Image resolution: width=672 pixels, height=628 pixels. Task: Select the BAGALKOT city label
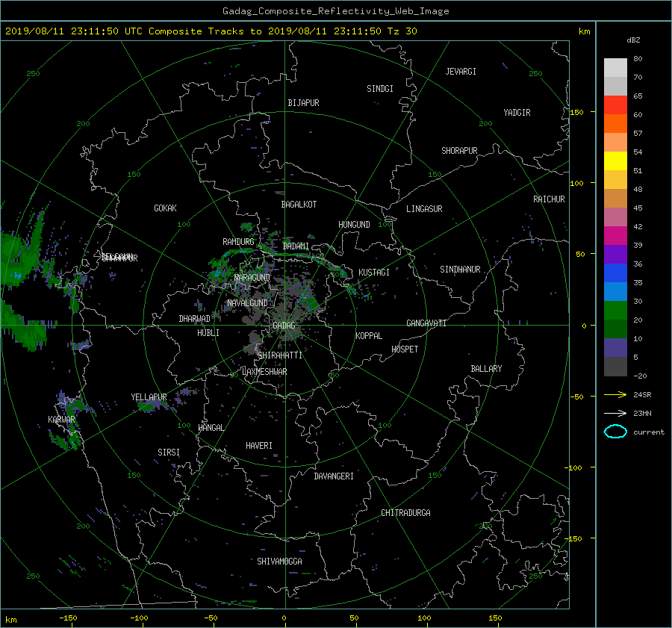(x=299, y=205)
